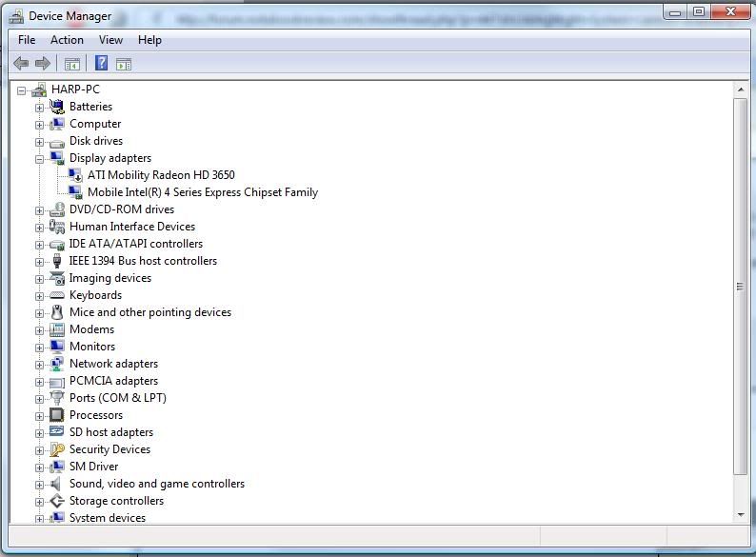Click the Modems category icon
This screenshot has height=557, width=756.
coord(57,329)
